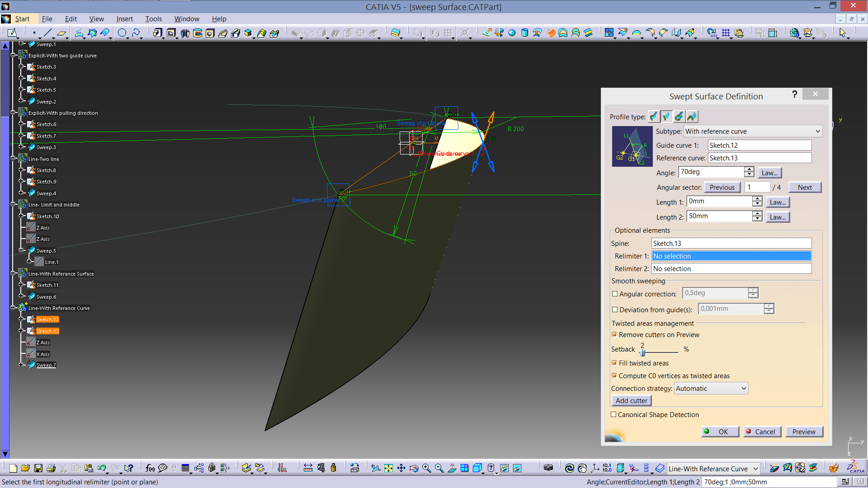This screenshot has height=488, width=868.
Task: Collapse the Line-Two line tree node
Action: tap(13, 159)
